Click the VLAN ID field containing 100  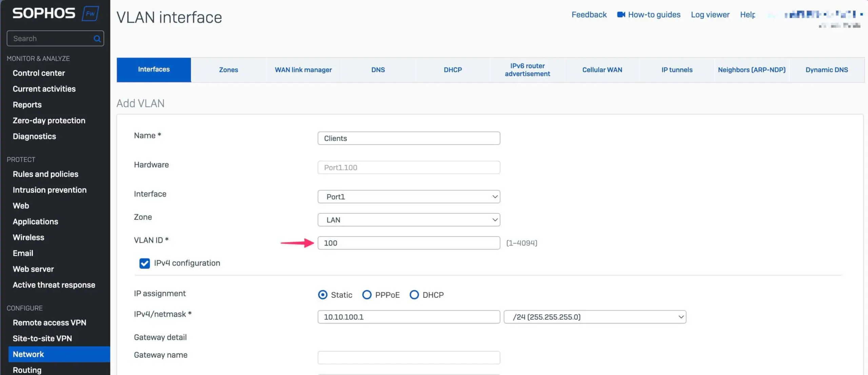coord(409,243)
